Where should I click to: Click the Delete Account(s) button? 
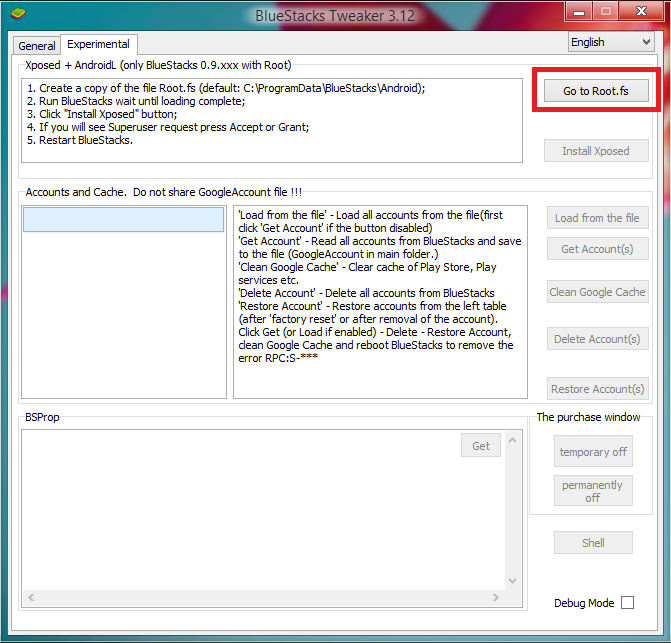pos(597,339)
